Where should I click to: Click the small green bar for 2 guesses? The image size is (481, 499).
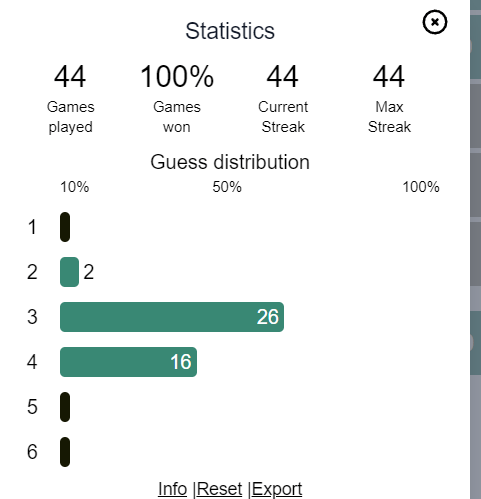tap(69, 272)
